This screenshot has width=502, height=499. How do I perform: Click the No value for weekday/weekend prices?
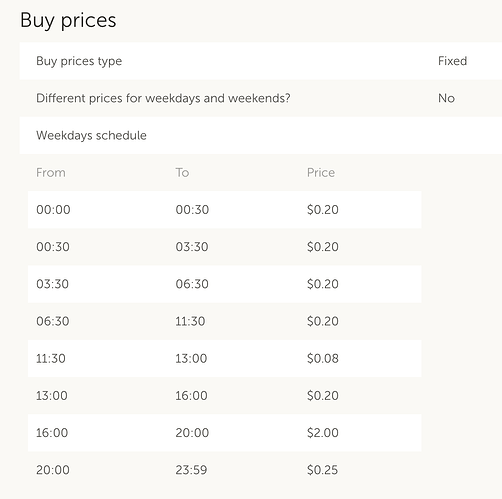(446, 98)
